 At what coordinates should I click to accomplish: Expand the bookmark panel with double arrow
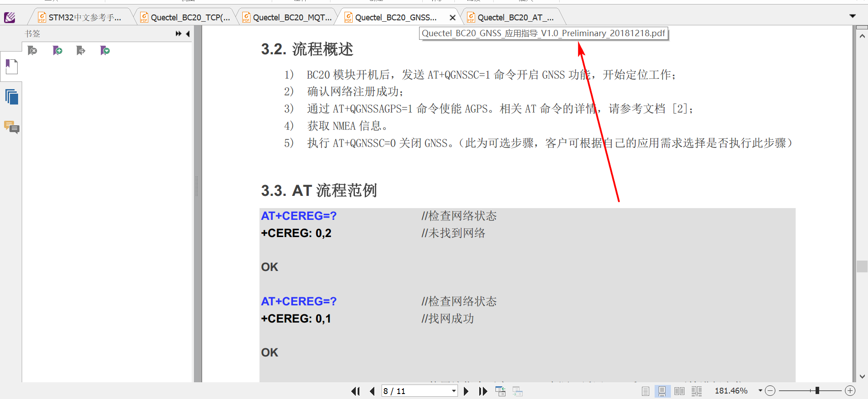pyautogui.click(x=179, y=33)
